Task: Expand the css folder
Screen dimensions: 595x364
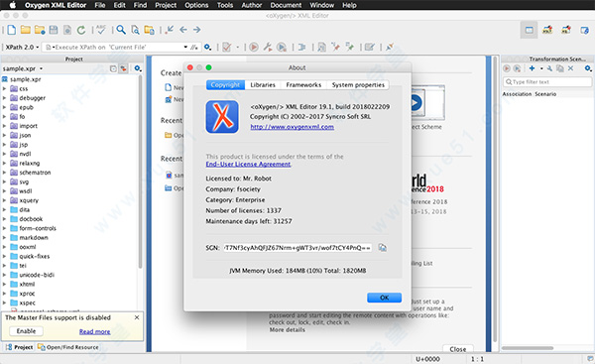Action: point(5,88)
